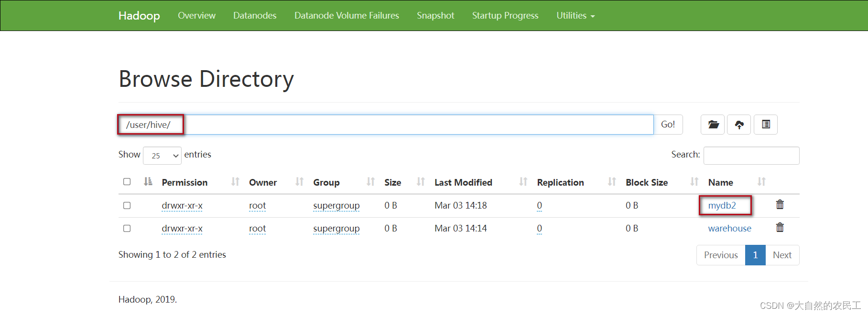Sort by the first column sort icon
Viewport: 868px width, 315px height.
[x=148, y=182]
